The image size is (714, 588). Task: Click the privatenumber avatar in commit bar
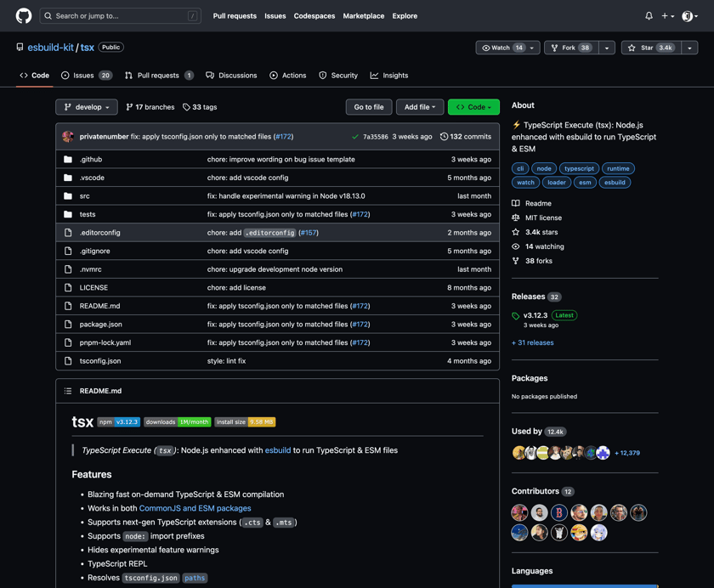68,137
